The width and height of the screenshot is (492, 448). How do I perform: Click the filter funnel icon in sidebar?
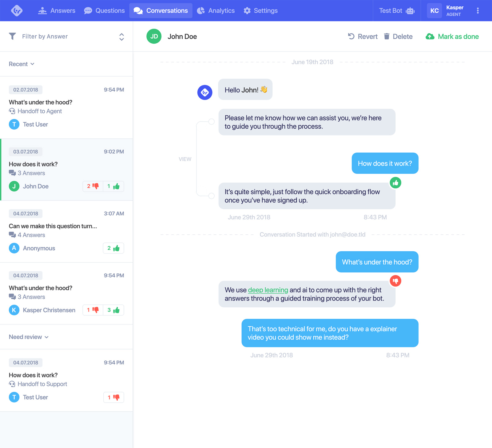click(x=12, y=36)
